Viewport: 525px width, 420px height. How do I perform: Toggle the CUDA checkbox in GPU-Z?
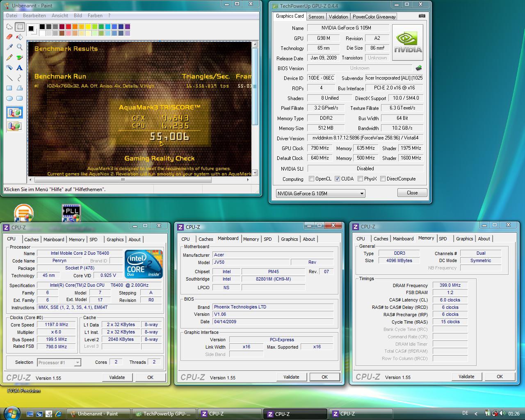[x=337, y=179]
